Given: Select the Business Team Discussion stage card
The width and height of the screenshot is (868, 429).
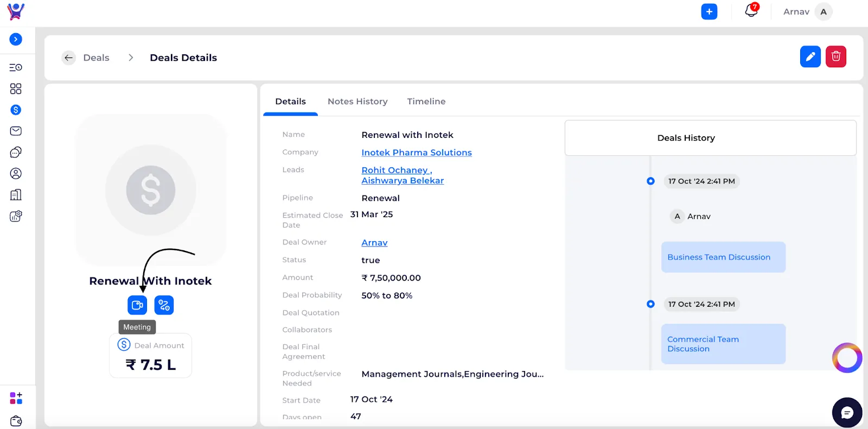Looking at the screenshot, I should (x=723, y=257).
